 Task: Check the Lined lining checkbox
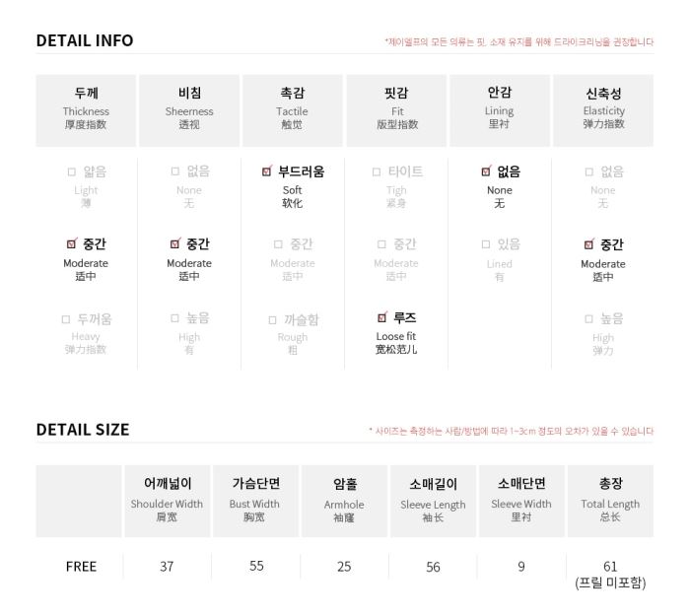[486, 244]
